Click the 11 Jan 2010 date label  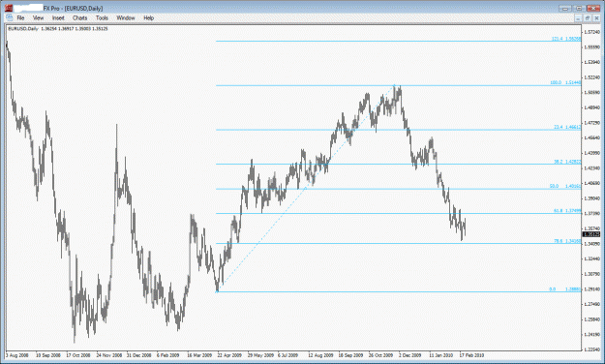(x=441, y=355)
